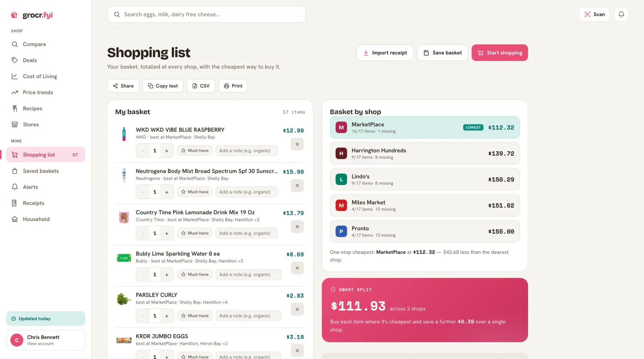Increase quantity of Bubly Lime Sparkling Water
This screenshot has height=359, width=644.
pyautogui.click(x=167, y=275)
